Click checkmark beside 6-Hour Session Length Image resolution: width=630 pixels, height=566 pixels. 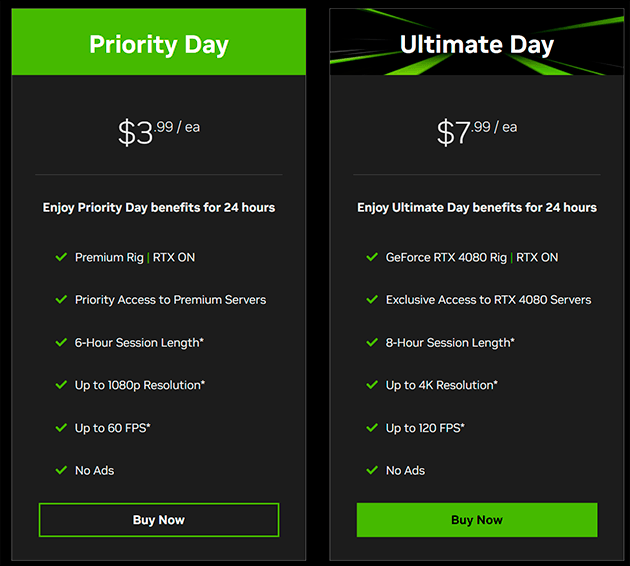(x=61, y=343)
